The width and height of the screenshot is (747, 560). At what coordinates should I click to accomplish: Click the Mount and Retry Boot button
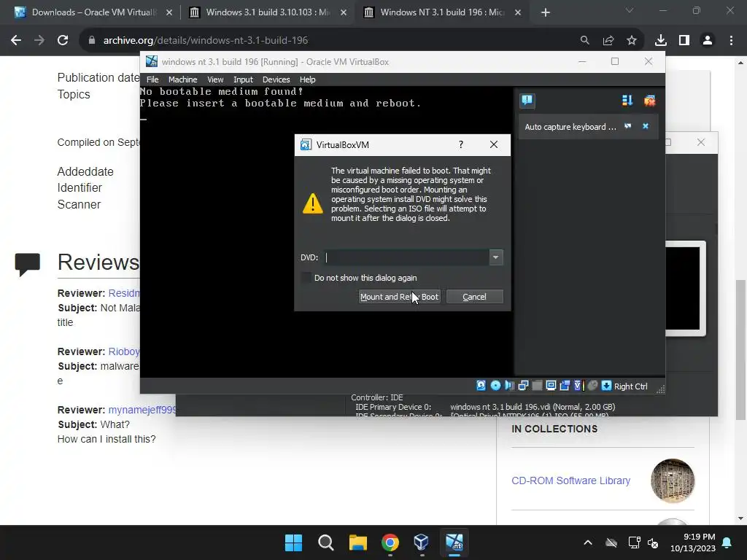click(399, 297)
